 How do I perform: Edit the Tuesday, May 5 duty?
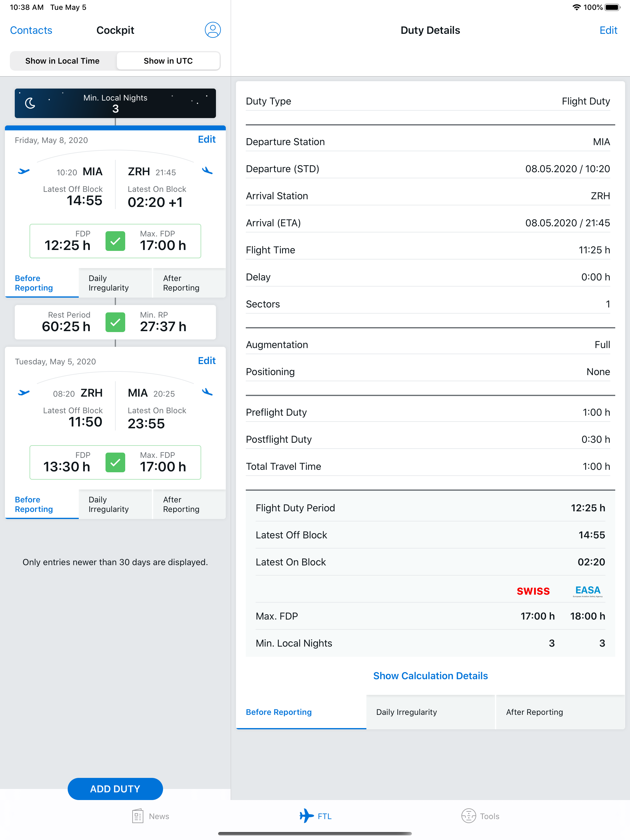(207, 361)
